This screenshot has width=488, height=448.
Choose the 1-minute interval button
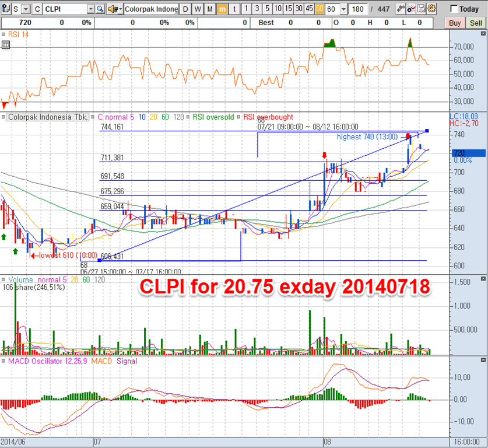tap(247, 9)
